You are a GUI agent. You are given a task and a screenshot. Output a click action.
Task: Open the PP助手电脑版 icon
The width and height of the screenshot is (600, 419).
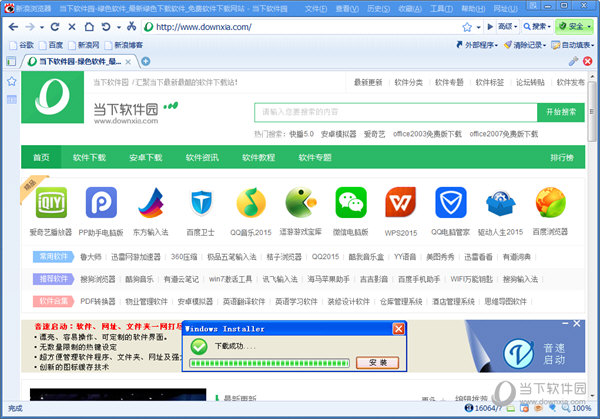point(101,202)
